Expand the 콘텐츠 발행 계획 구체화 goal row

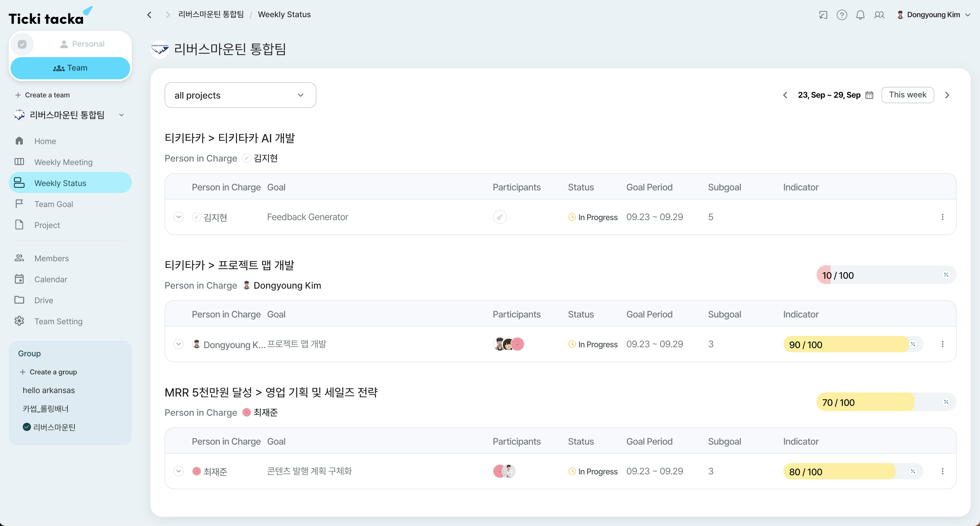(178, 471)
